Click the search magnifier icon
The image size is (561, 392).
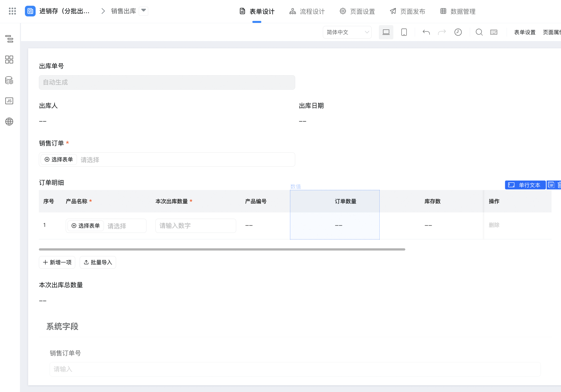[x=479, y=32]
